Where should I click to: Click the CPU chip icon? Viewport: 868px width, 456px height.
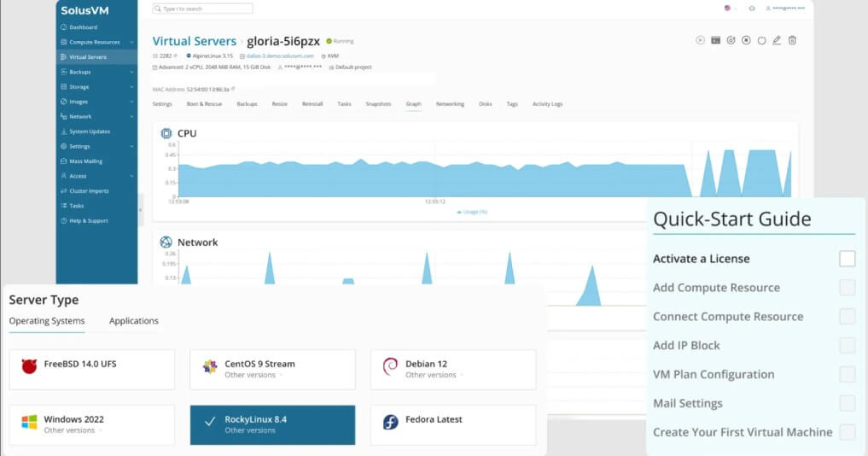tap(166, 133)
